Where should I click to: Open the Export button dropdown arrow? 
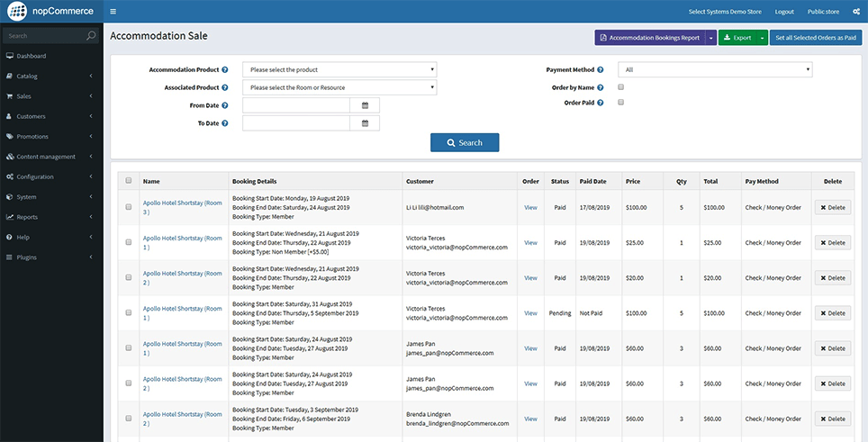click(763, 38)
